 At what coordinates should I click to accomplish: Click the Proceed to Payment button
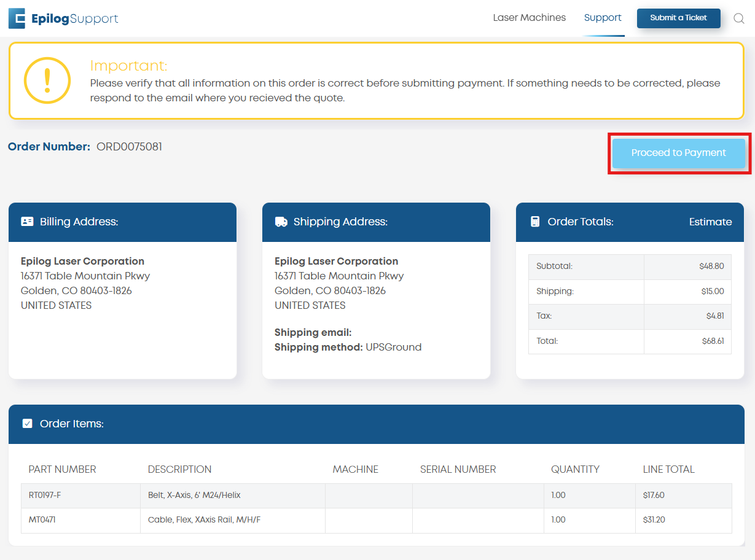pos(679,153)
